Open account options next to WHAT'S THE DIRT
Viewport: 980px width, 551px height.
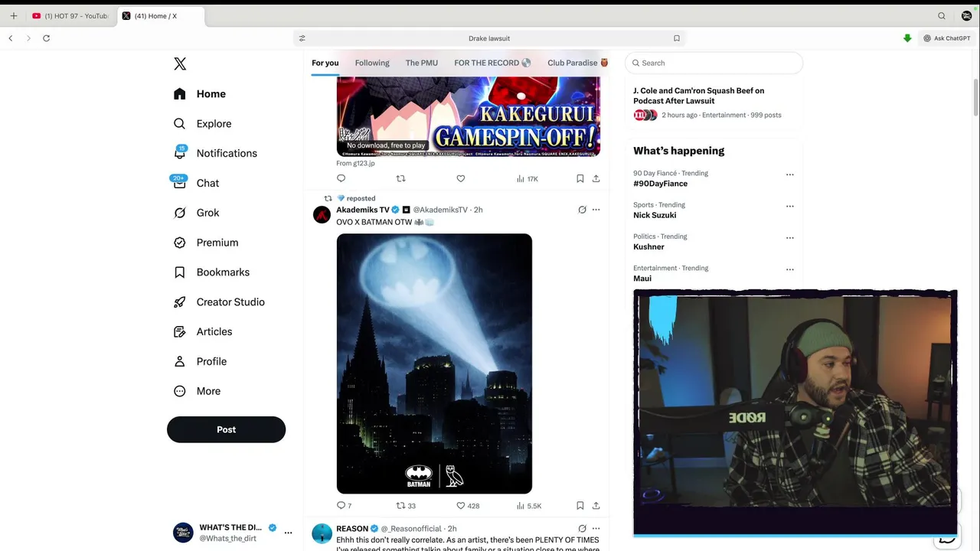click(x=288, y=533)
